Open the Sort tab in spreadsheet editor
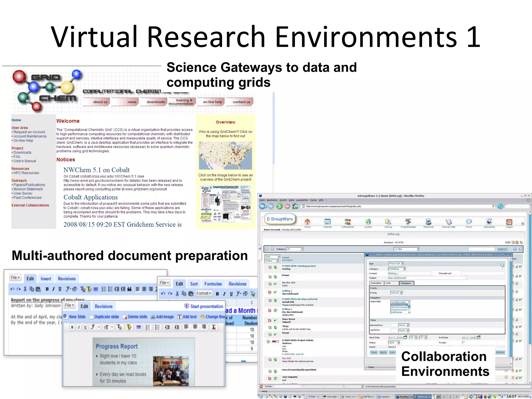This screenshot has width=532, height=399. pos(194,284)
